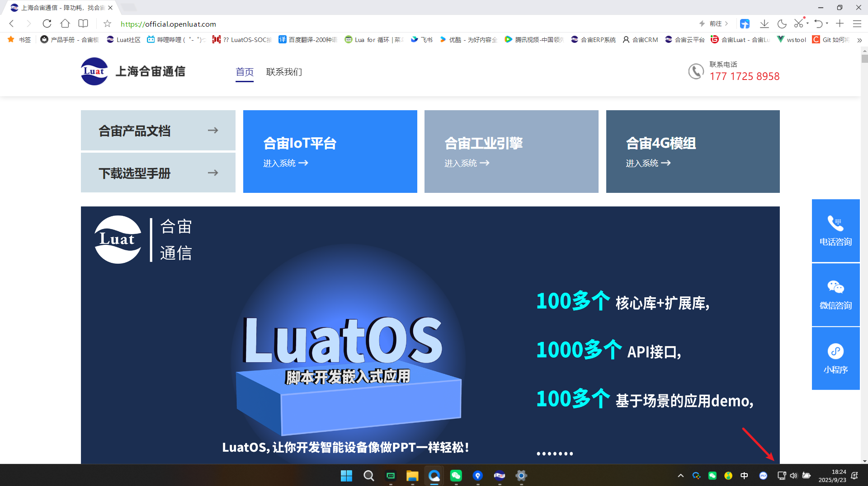Click the 微信咨询 WeChat consult button
Image resolution: width=868 pixels, height=486 pixels.
[x=835, y=294]
